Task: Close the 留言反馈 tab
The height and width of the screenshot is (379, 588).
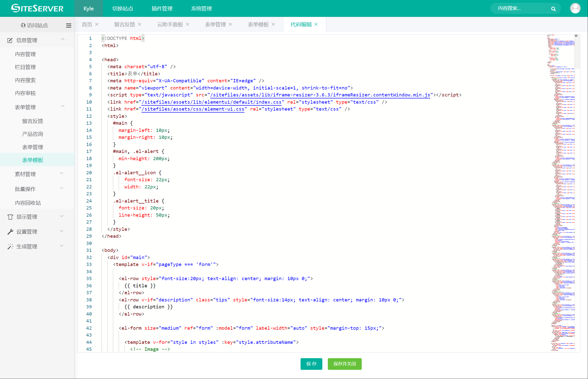Action: [x=140, y=24]
